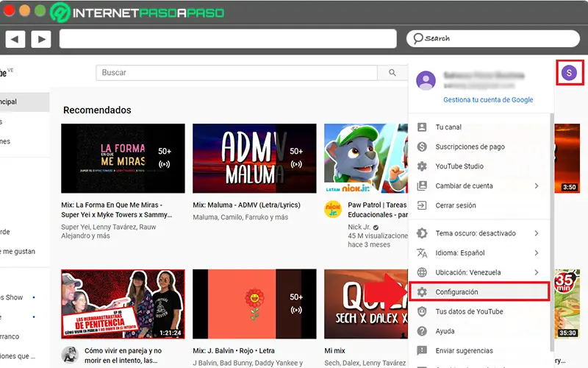The height and width of the screenshot is (368, 588).
Task: Select Tu canal menu entry
Action: click(x=479, y=127)
